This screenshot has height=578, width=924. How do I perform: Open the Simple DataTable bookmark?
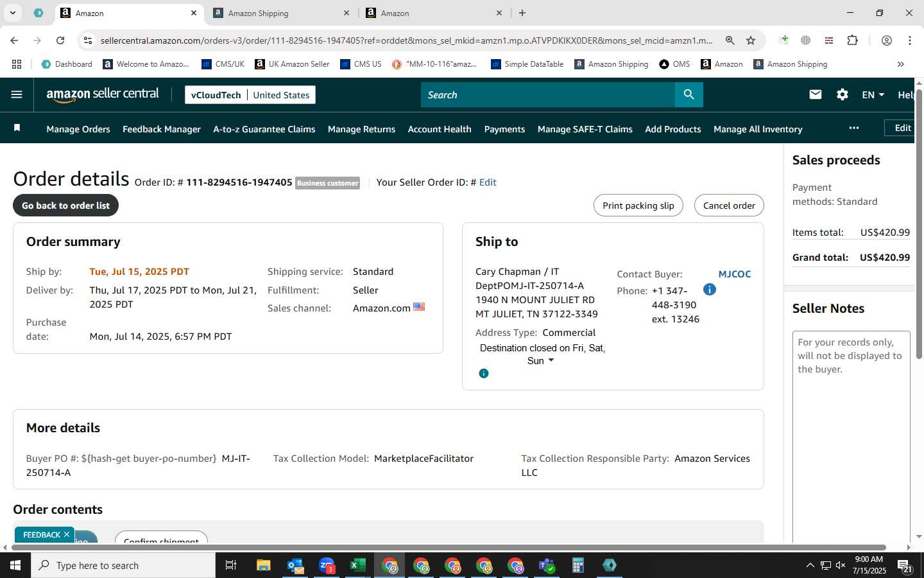[527, 64]
